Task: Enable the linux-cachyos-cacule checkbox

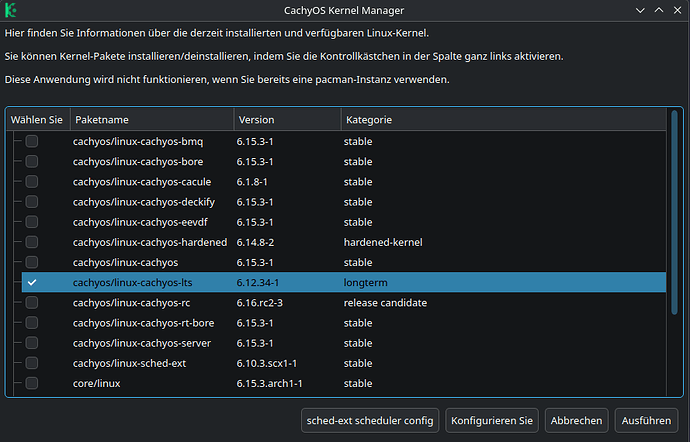Action: 32,182
